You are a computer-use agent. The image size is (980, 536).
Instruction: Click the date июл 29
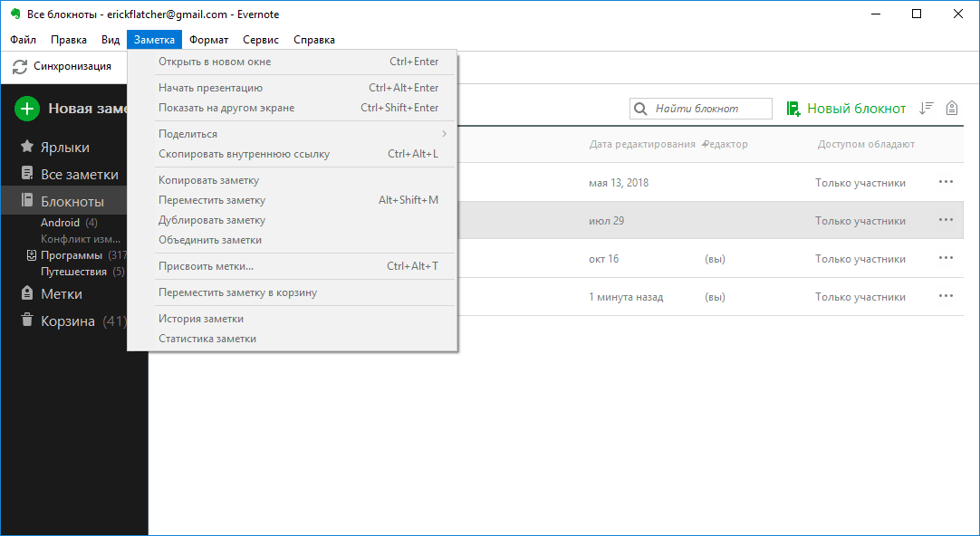pos(606,221)
